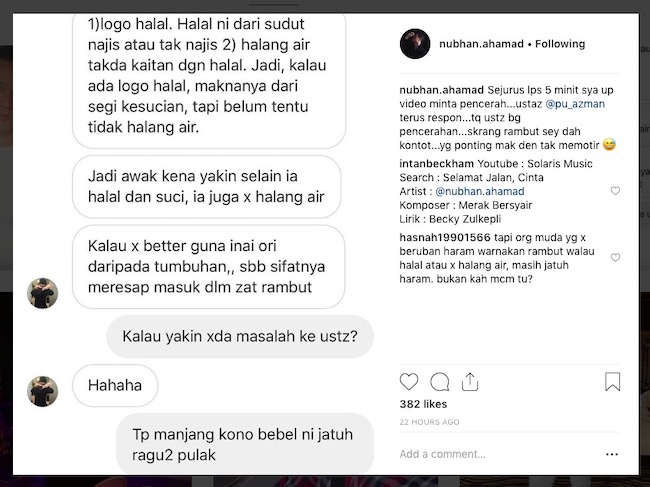Click the posted chat screenshot image
Image resolution: width=650 pixels, height=487 pixels.
click(202, 245)
